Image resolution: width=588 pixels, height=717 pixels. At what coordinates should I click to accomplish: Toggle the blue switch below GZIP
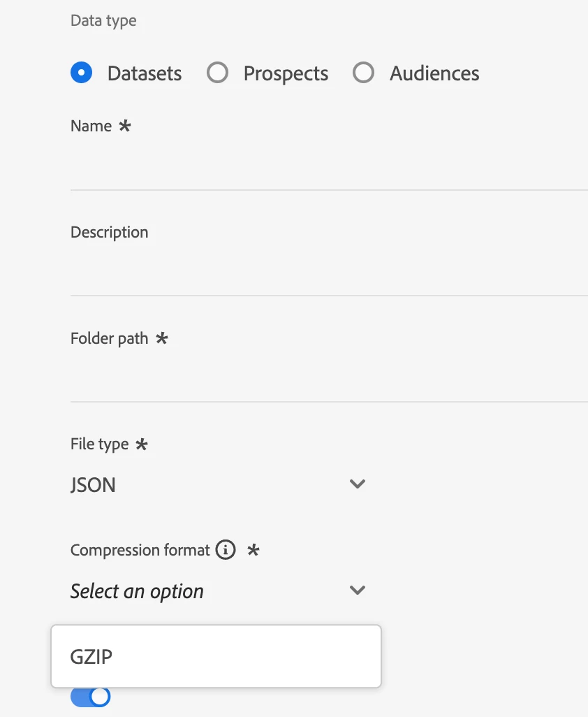click(x=91, y=696)
